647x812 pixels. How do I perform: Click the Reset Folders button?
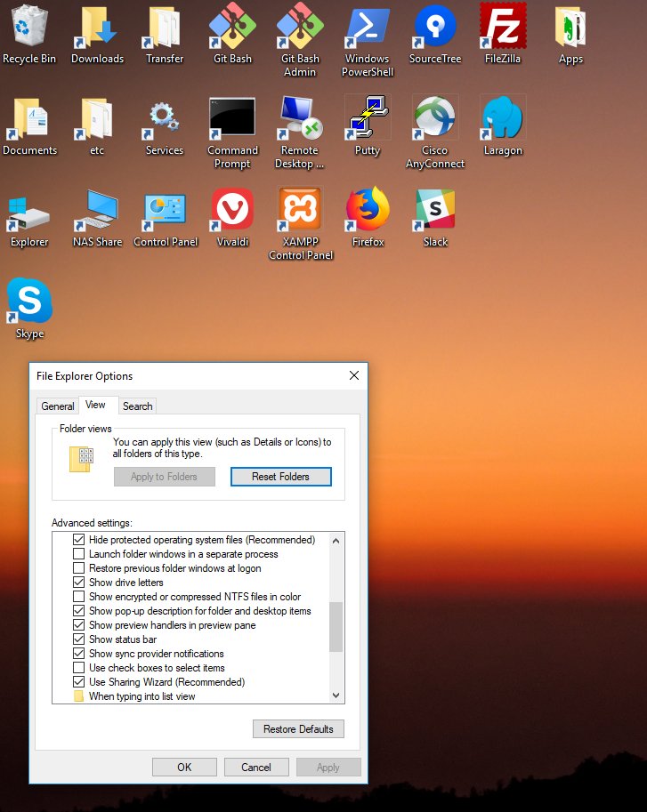coord(280,477)
